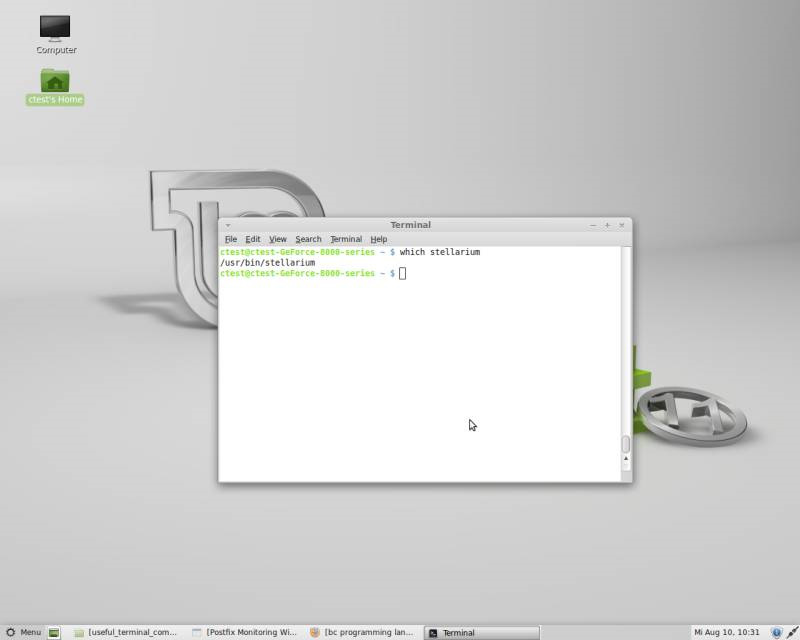This screenshot has width=800, height=640.
Task: Switch to Postfix Monitoring Wi... taskbar window
Action: (244, 632)
